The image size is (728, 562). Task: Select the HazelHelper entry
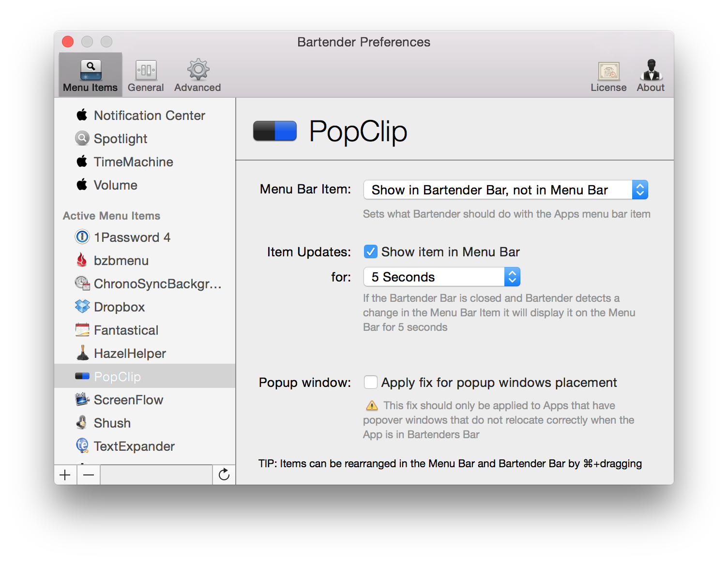click(x=145, y=354)
